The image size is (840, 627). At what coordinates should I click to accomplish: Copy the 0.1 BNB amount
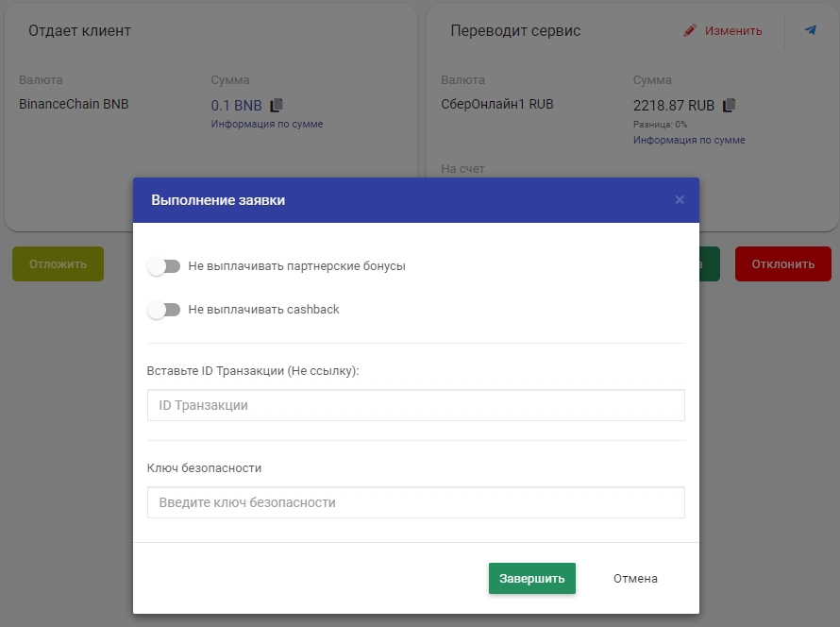[277, 105]
